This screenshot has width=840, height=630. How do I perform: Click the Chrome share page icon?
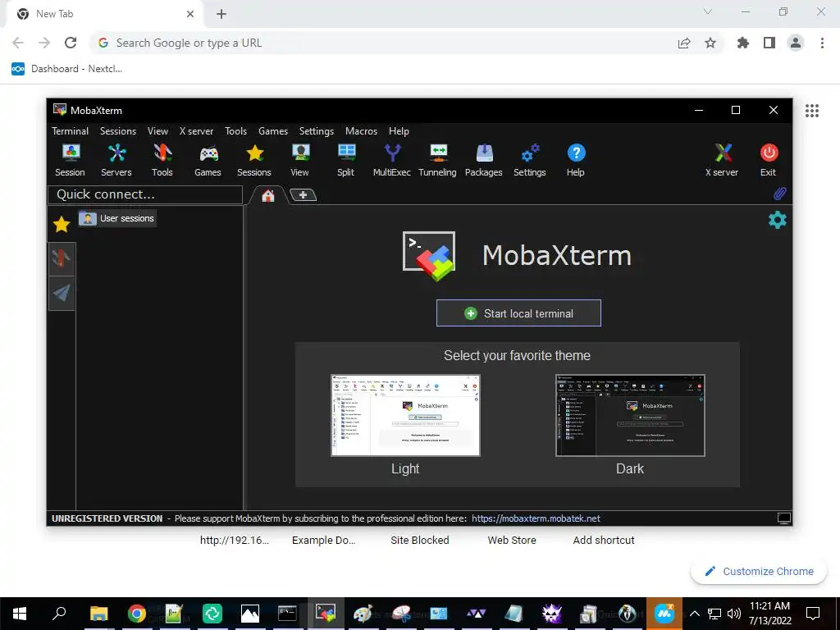684,43
